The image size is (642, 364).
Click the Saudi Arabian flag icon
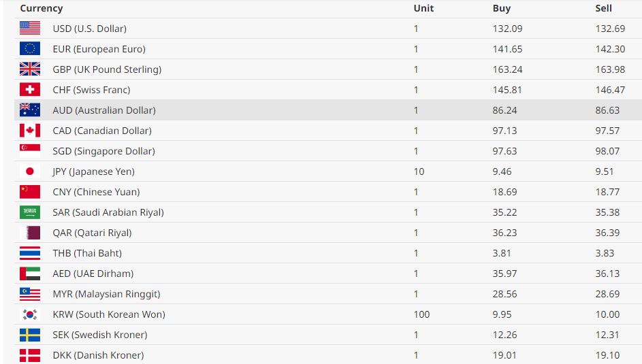pos(30,212)
